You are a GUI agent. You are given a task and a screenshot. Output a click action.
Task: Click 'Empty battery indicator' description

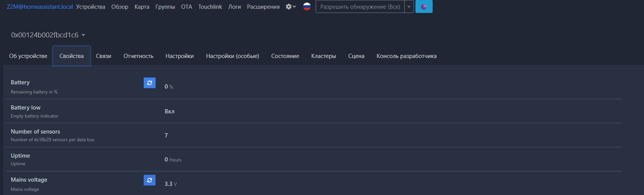point(35,116)
